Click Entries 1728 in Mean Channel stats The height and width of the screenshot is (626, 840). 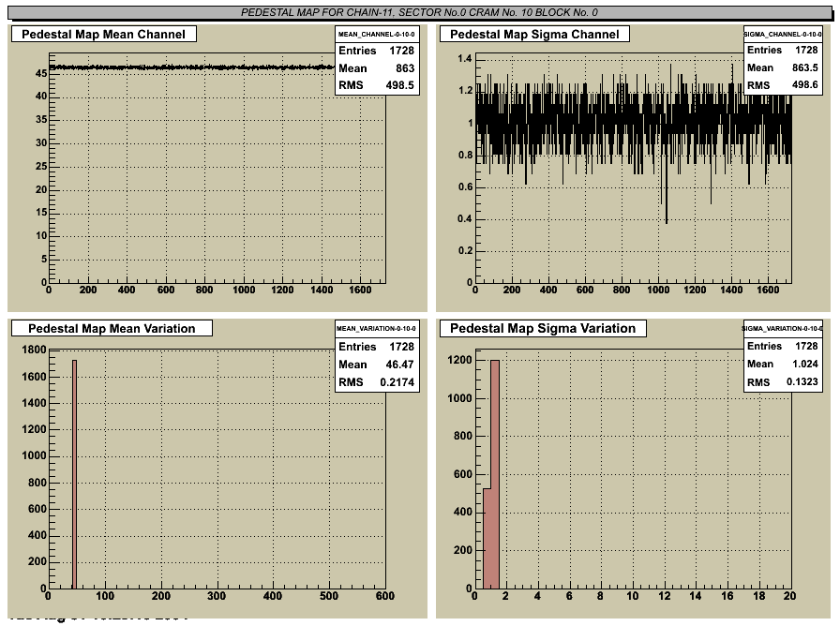click(377, 51)
